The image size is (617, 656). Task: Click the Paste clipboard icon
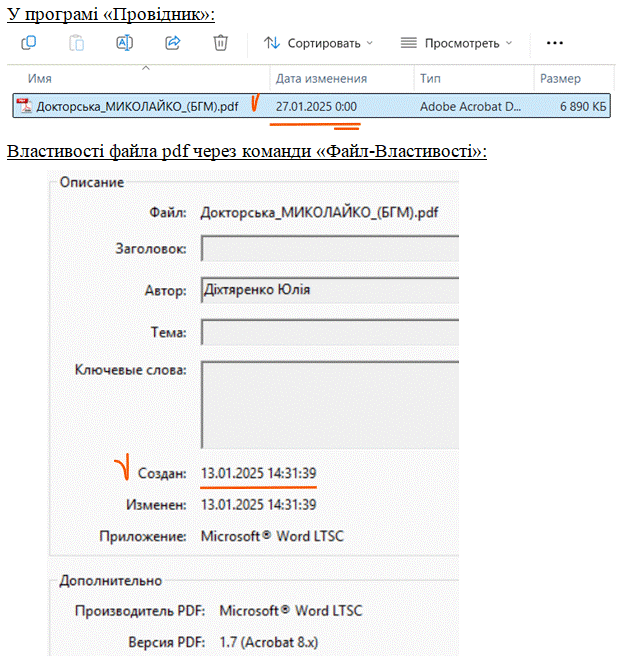click(x=77, y=43)
